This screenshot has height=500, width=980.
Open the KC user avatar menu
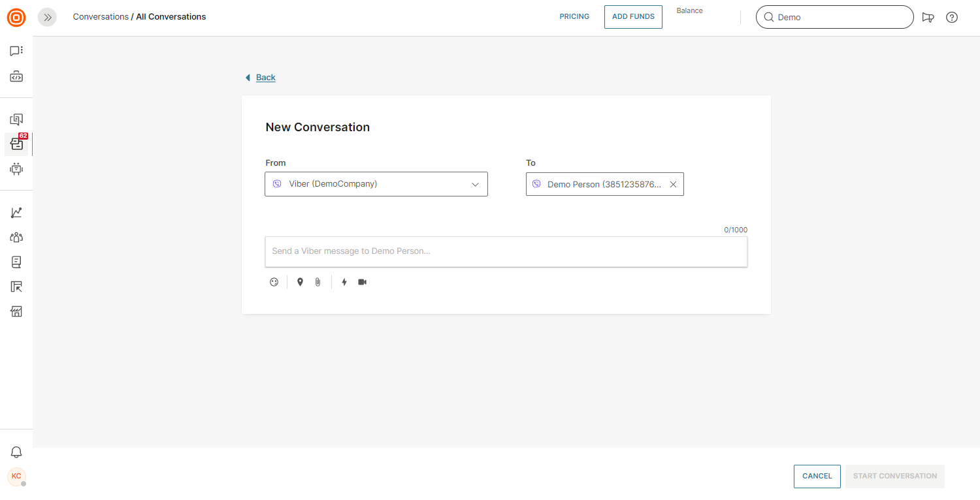16,477
